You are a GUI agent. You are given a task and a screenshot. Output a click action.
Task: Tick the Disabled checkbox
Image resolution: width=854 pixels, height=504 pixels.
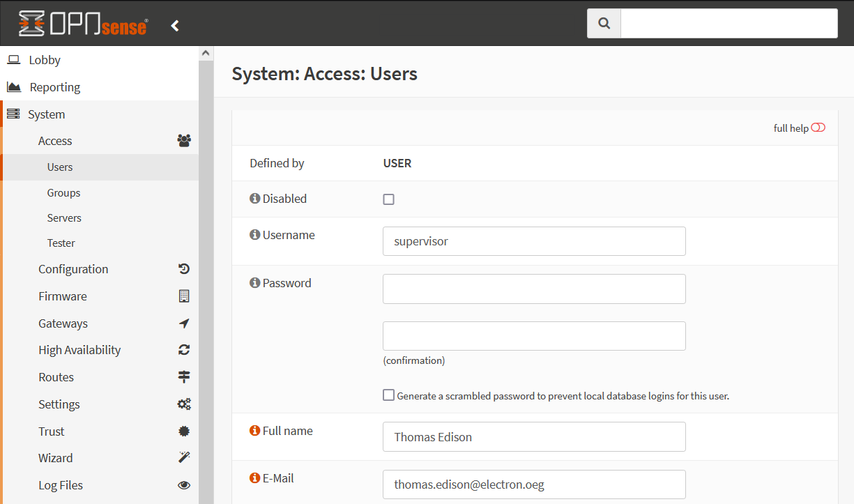click(x=389, y=199)
